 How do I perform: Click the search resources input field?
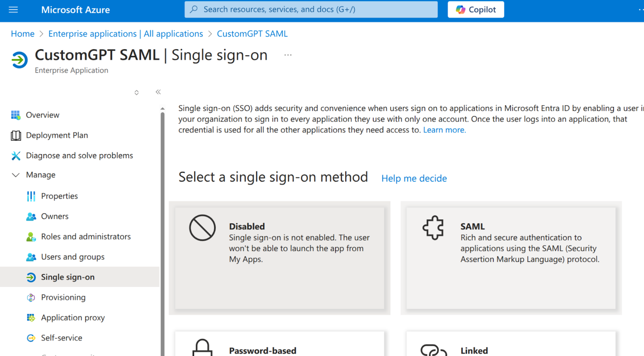(x=311, y=10)
